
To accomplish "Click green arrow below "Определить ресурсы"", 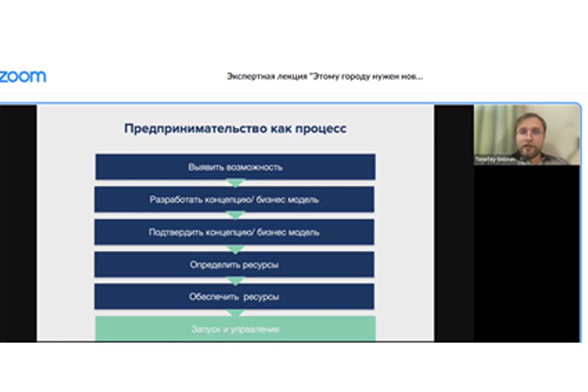I will [235, 281].
